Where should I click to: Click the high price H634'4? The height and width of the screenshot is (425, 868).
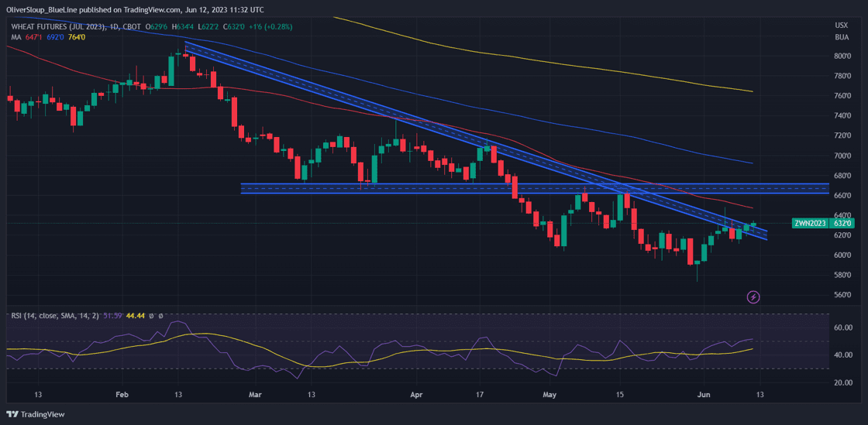pyautogui.click(x=183, y=26)
